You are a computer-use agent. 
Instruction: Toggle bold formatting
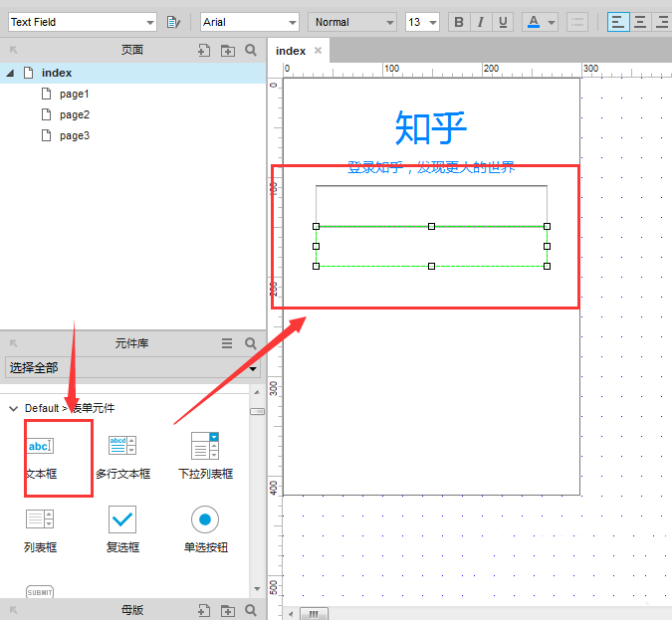(x=459, y=22)
